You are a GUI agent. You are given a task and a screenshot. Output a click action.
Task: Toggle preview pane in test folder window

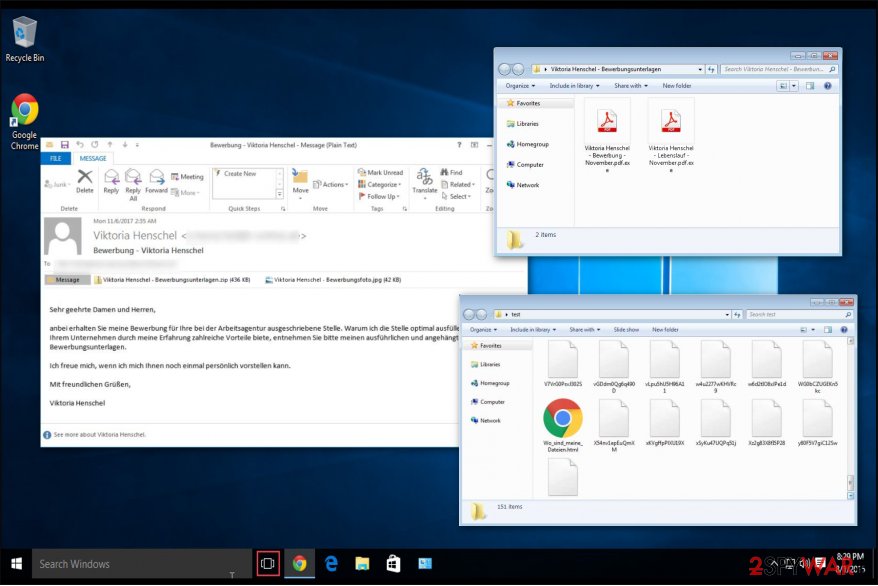click(x=828, y=330)
